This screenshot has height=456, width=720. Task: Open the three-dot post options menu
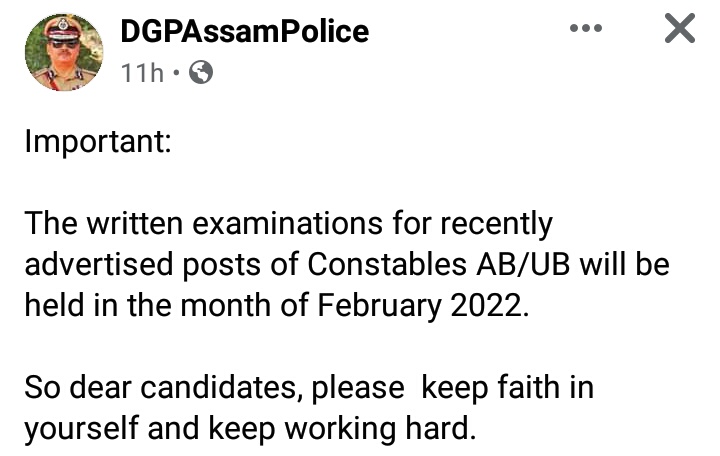tap(585, 28)
